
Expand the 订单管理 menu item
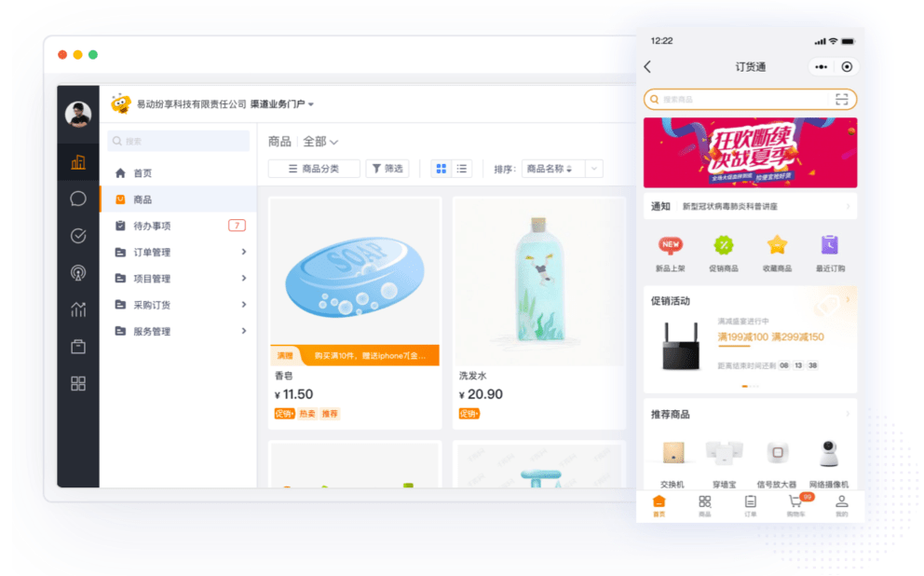pos(179,253)
